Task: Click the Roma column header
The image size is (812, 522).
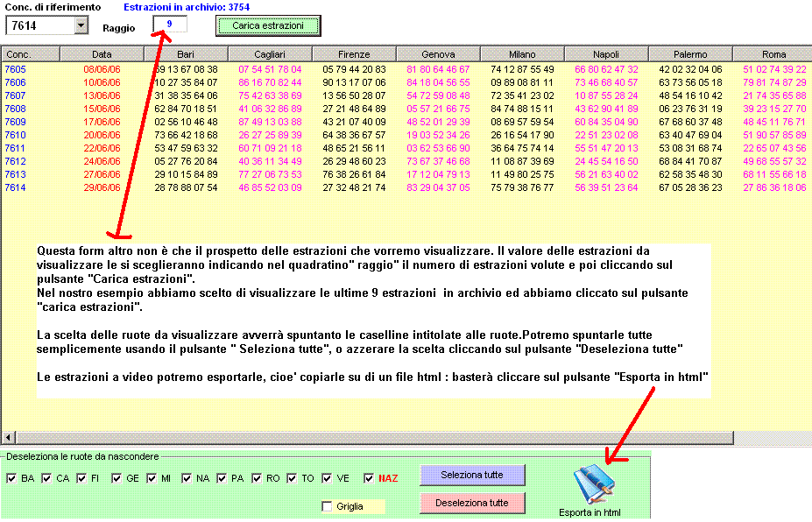Action: (773, 54)
